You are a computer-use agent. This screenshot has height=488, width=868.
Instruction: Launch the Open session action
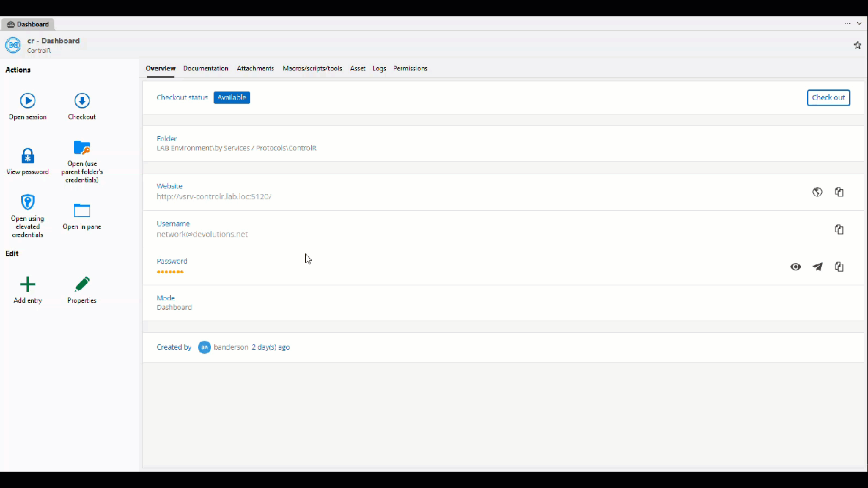pos(28,106)
